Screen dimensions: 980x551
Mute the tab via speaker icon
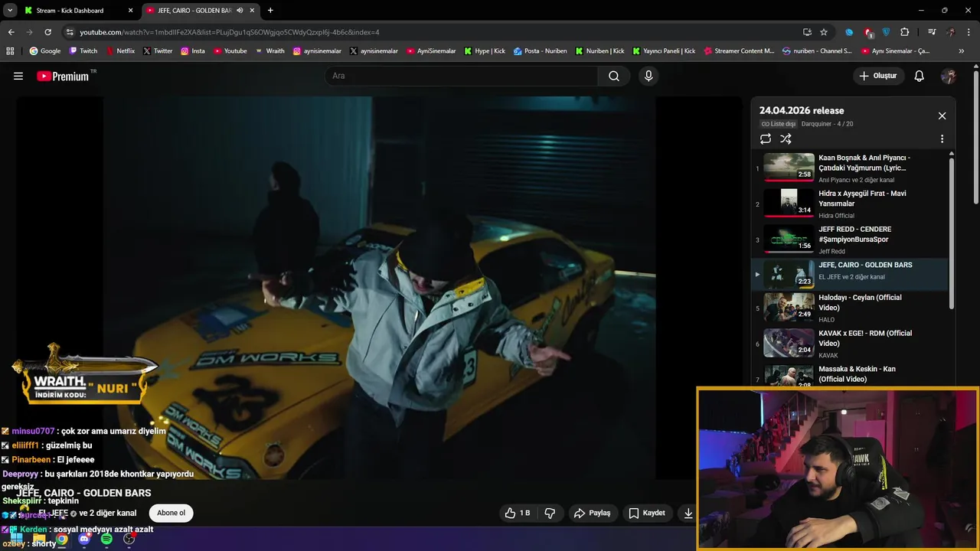point(240,10)
